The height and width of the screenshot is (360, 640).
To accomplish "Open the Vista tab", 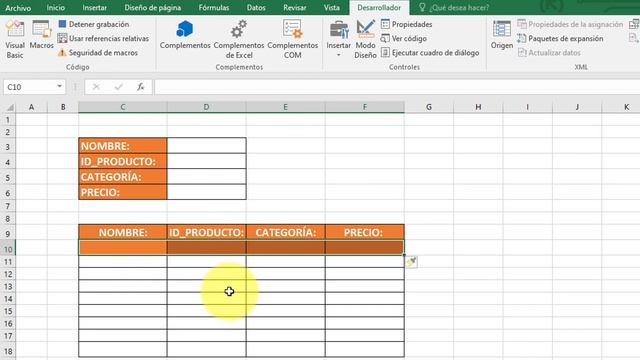I will coord(331,8).
